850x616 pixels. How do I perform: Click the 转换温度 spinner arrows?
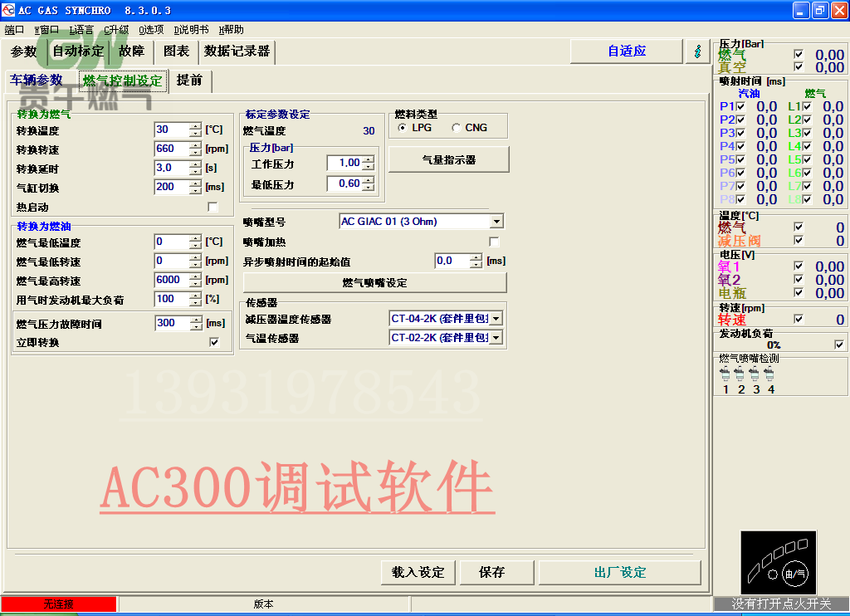195,130
